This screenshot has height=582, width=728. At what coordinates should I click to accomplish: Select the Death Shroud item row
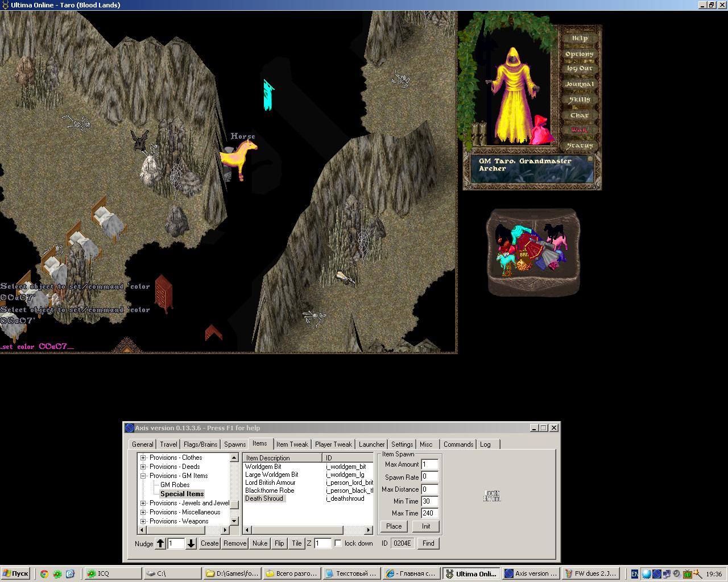click(308, 498)
